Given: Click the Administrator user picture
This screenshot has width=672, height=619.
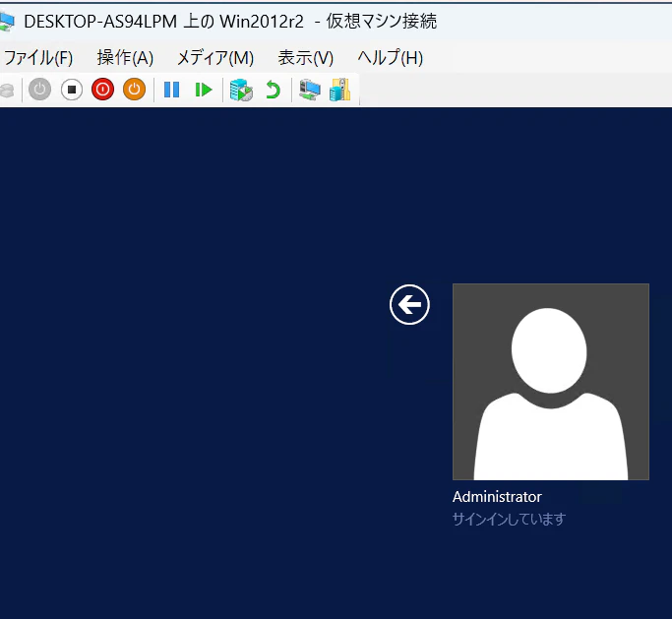Looking at the screenshot, I should (551, 382).
